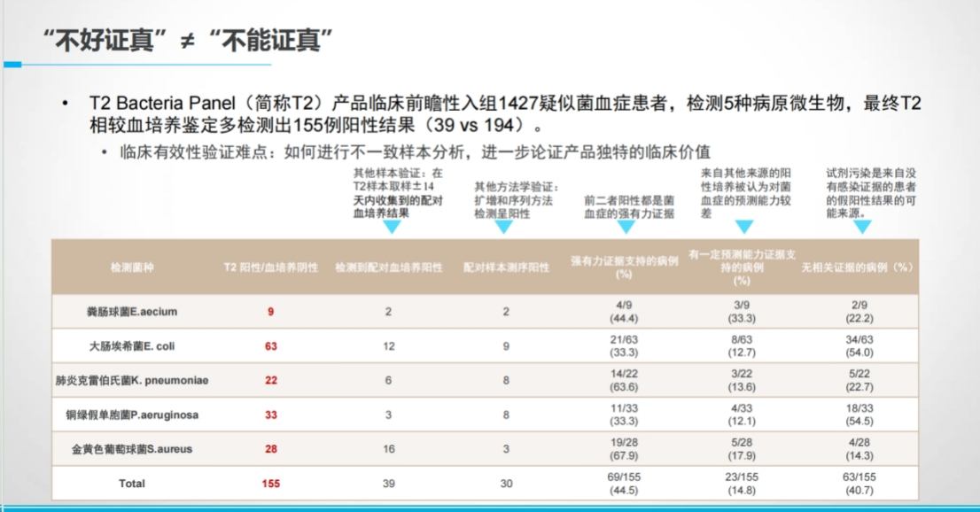
Task: Click the total cell 63/155 (40.7)
Action: tap(859, 484)
